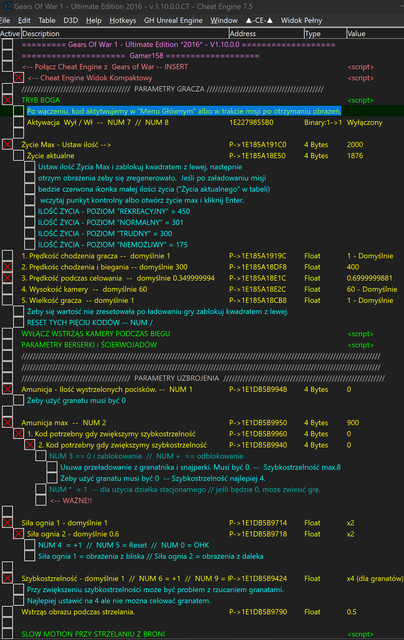This screenshot has height=640, width=404.
Task: Click the Widok Pełny menu item
Action: click(301, 20)
